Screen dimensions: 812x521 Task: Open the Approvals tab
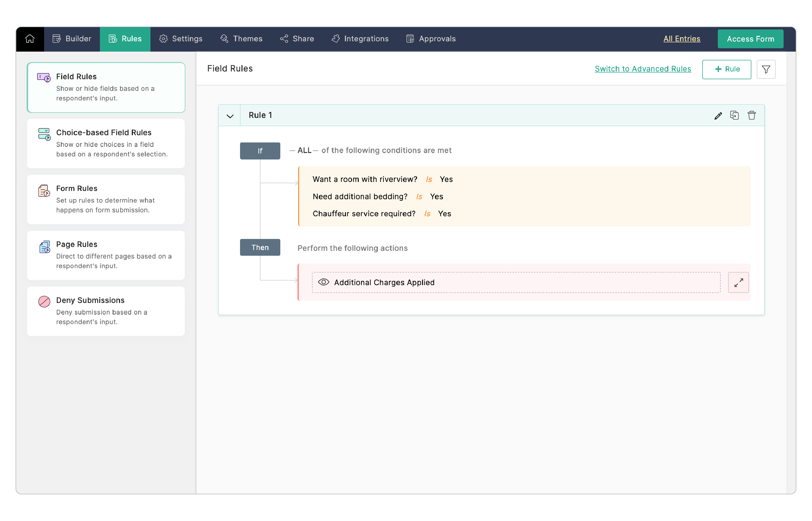pyautogui.click(x=431, y=39)
